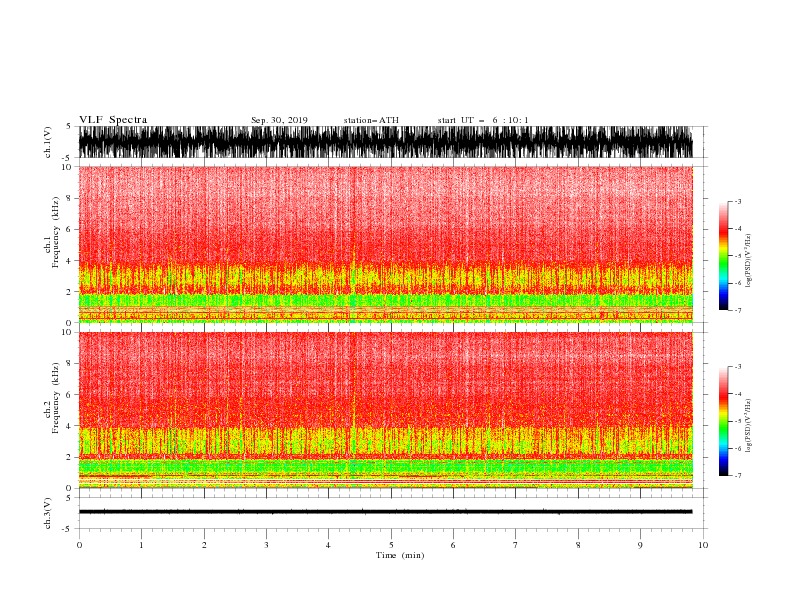Click the time axis tick label "4"
This screenshot has width=792, height=612.
[328, 545]
